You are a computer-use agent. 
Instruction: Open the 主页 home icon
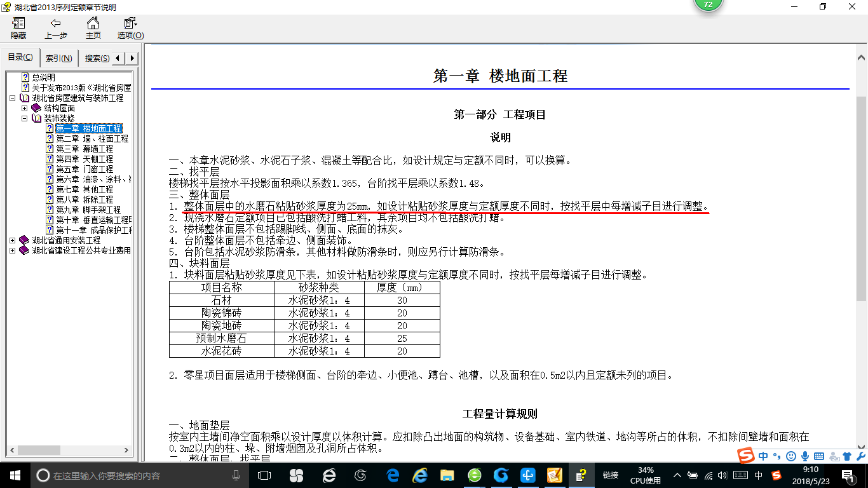pyautogui.click(x=93, y=24)
